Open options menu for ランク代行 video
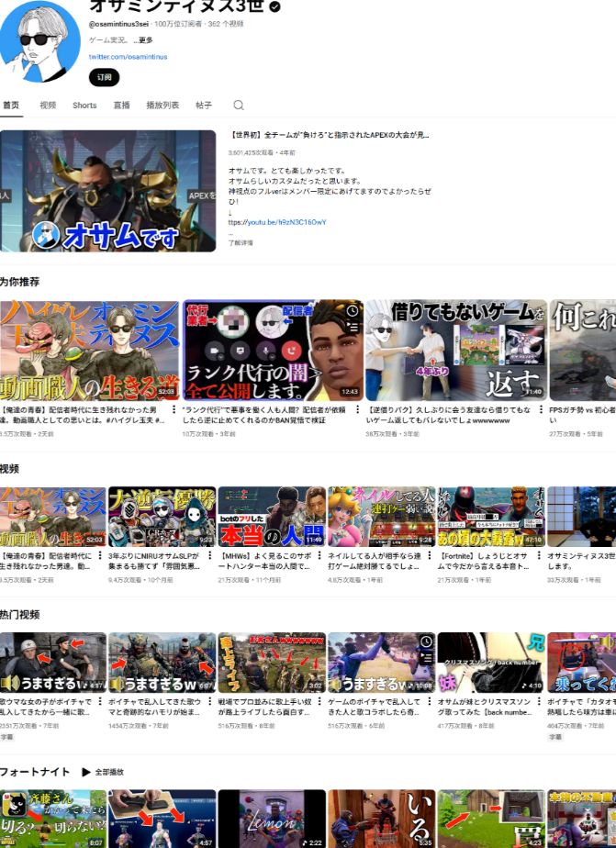Image resolution: width=616 pixels, height=848 pixels. tap(357, 410)
